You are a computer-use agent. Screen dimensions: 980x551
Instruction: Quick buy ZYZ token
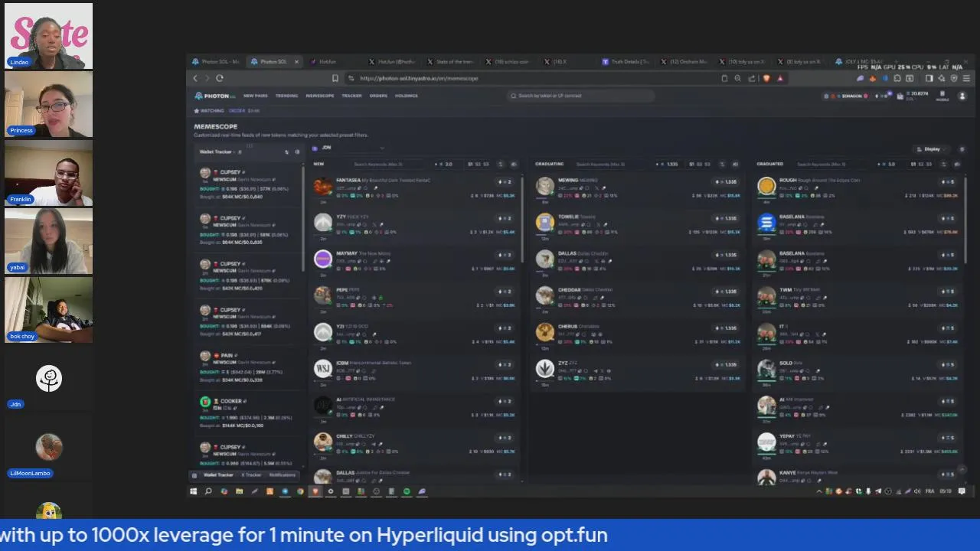point(727,364)
